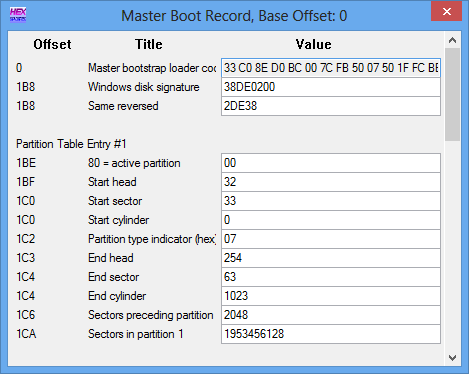Viewport: 469px width, 374px height.
Task: Click the 'Partition type indicator (hex)' label
Action: pos(152,239)
